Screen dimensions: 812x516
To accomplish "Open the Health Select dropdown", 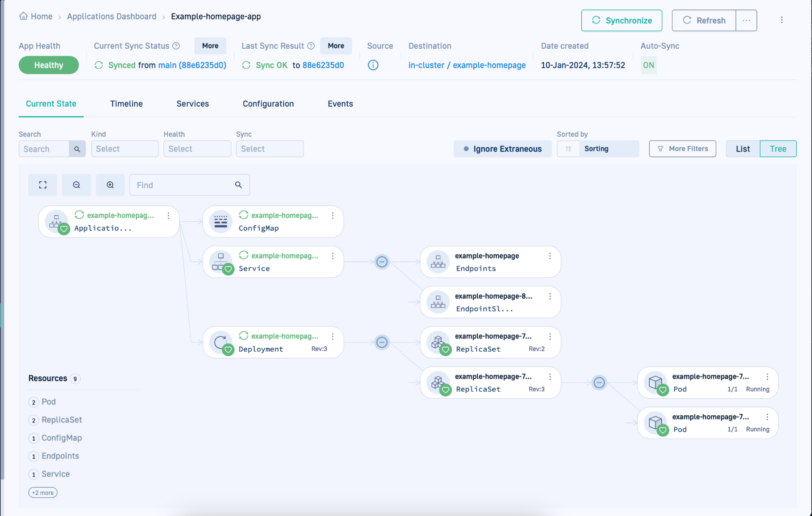I will 197,149.
